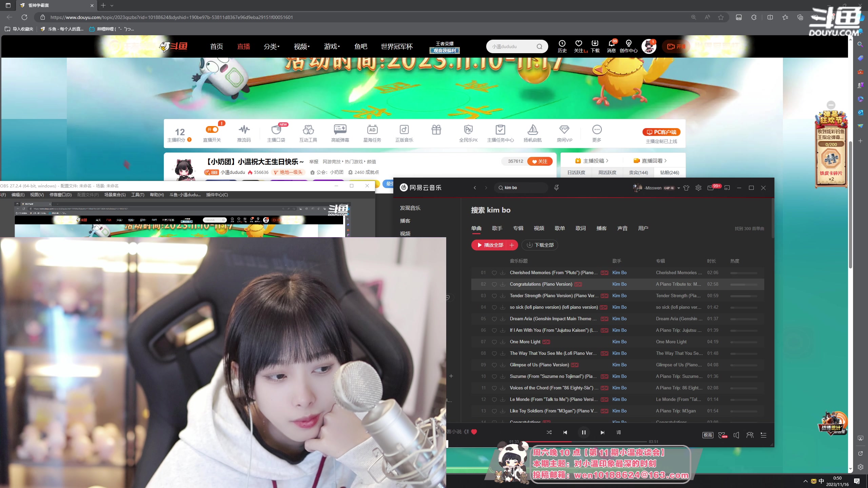Refresh the Douyu browser page

[24, 17]
